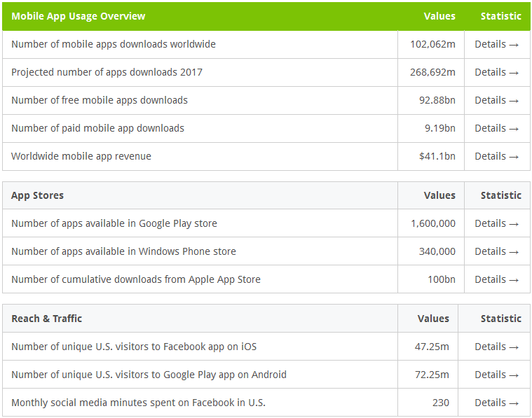This screenshot has height=418, width=532.
Task: Click the Reach & Traffic section header
Action: pyautogui.click(x=46, y=319)
